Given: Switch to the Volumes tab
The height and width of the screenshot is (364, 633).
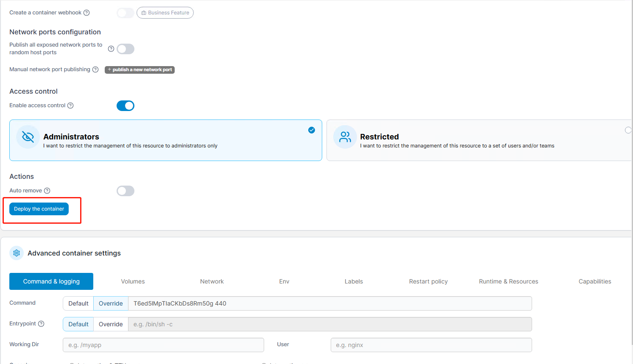Looking at the screenshot, I should tap(133, 281).
